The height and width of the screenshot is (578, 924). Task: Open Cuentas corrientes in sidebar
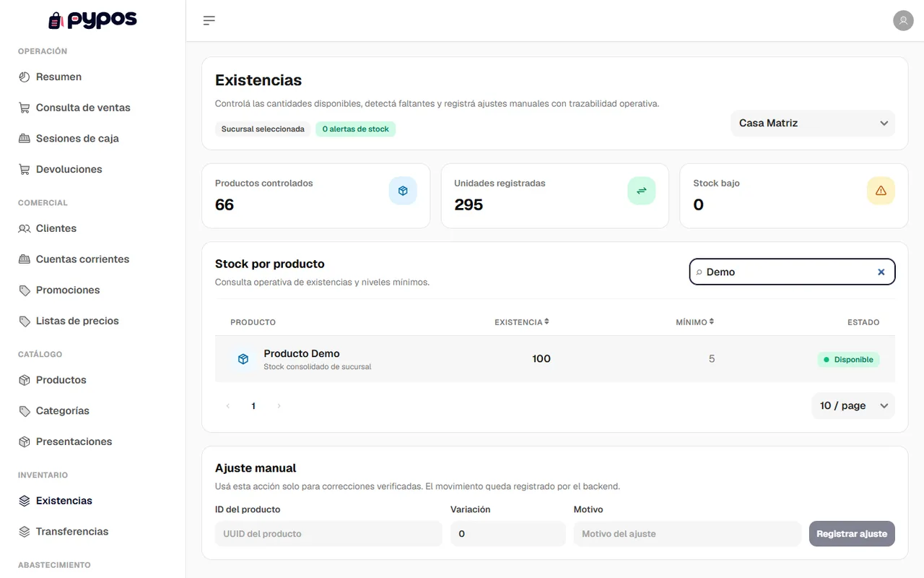pos(82,259)
